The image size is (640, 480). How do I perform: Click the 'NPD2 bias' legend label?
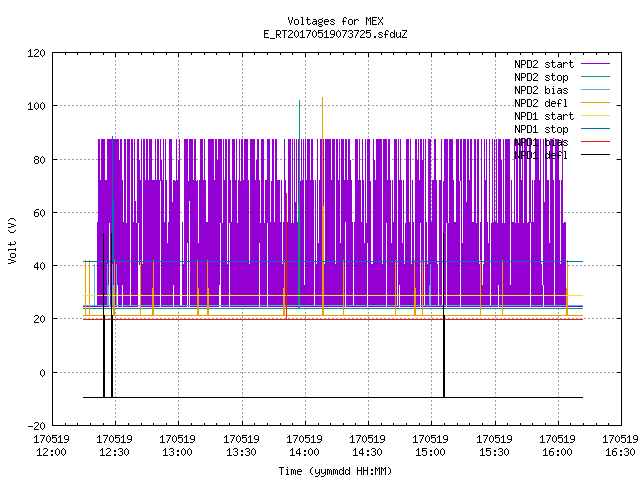pos(541,90)
